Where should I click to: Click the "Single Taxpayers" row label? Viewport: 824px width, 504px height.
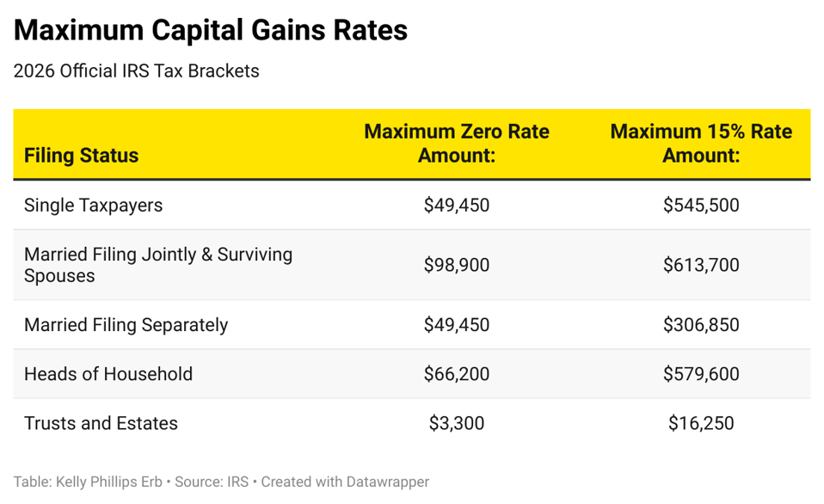click(93, 206)
